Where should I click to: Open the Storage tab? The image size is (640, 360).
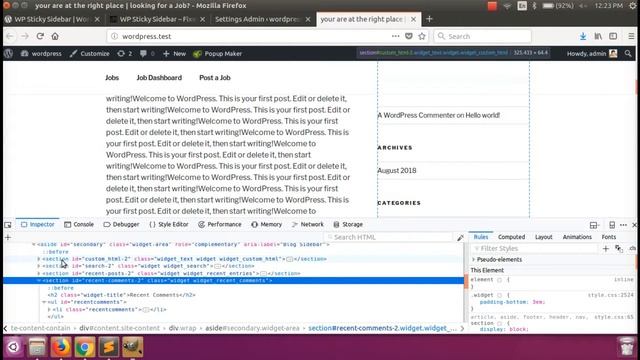pyautogui.click(x=348, y=224)
